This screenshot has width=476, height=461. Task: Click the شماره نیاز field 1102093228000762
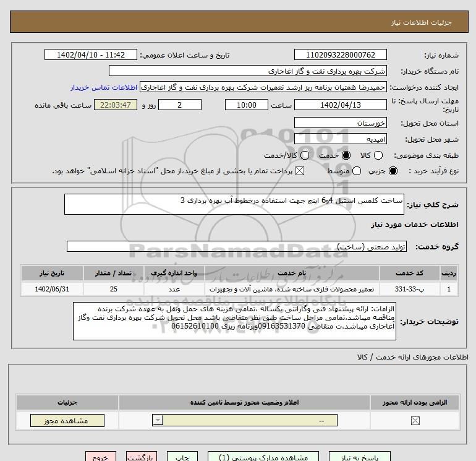[340, 54]
